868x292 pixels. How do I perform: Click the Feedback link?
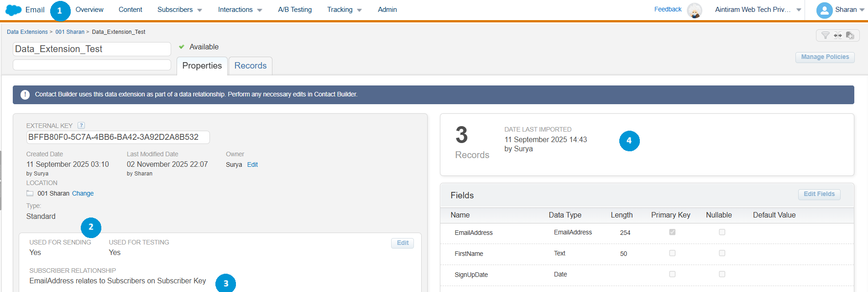point(668,9)
